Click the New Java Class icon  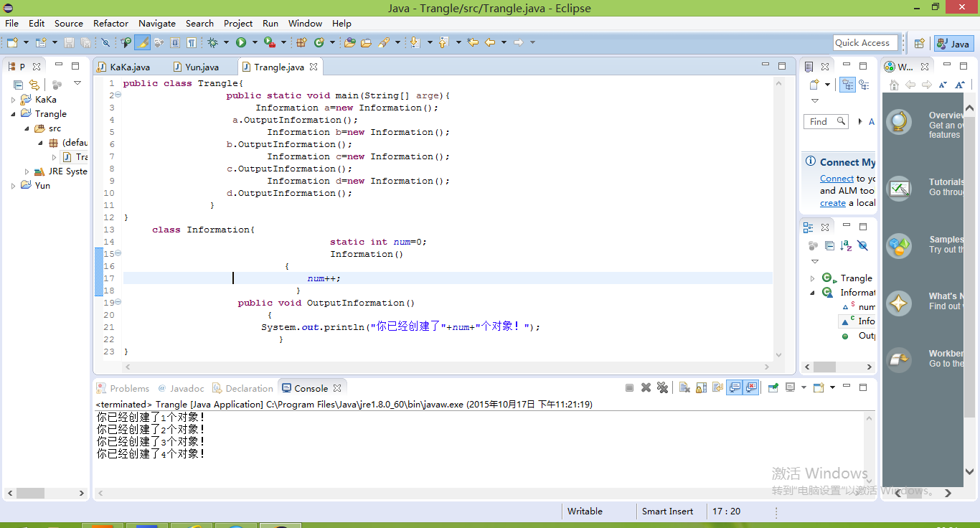tap(319, 43)
